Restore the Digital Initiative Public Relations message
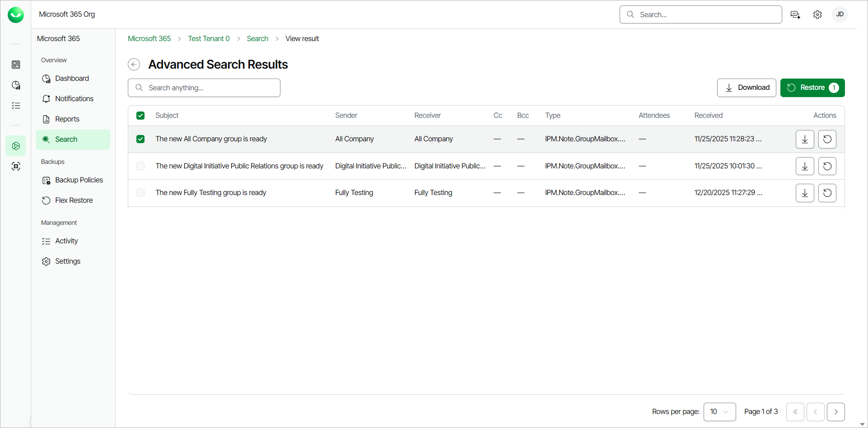The width and height of the screenshot is (868, 428). pyautogui.click(x=827, y=166)
